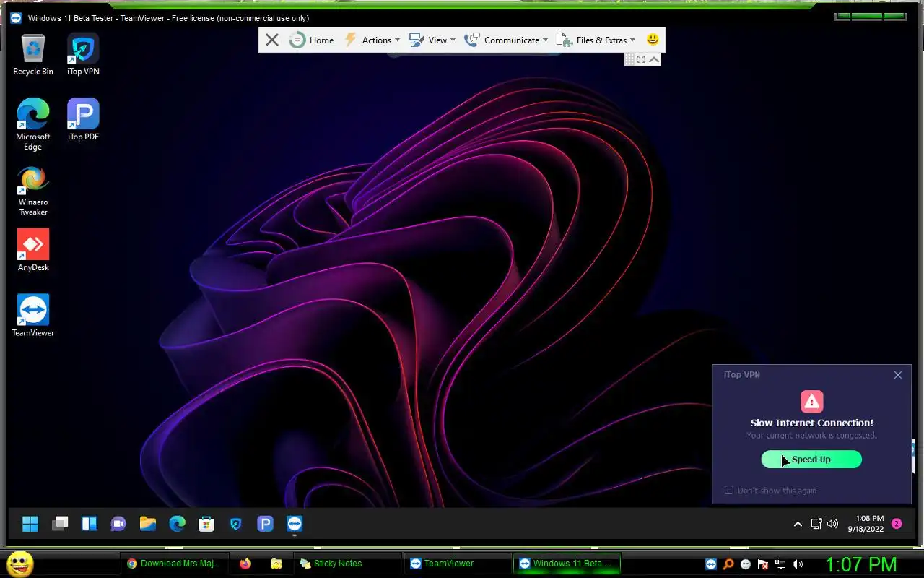Open File Explorer on the remote taskbar
Image resolution: width=924 pixels, height=578 pixels.
pos(148,524)
